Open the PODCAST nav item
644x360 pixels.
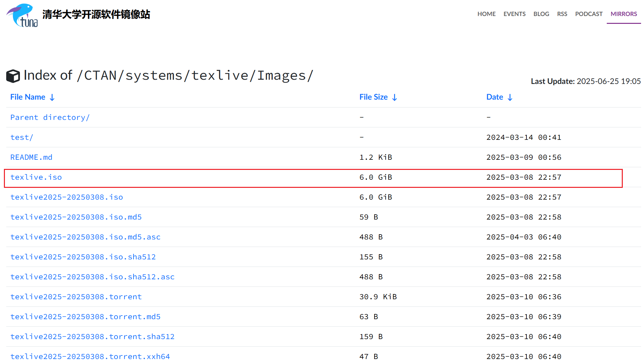point(588,14)
